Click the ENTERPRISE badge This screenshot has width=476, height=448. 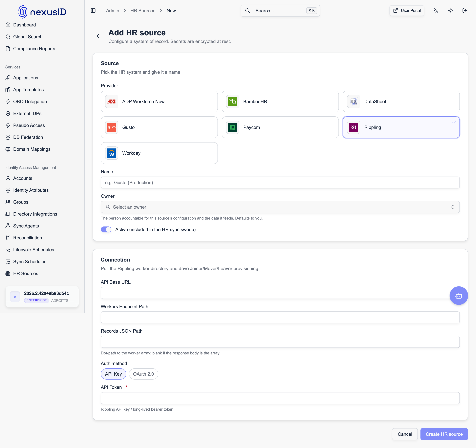[x=37, y=300]
